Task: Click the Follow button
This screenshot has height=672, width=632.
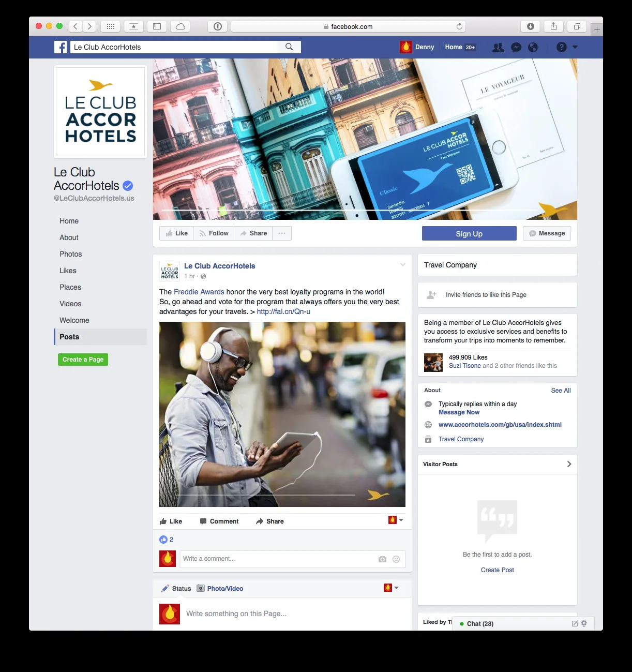Action: pos(214,233)
